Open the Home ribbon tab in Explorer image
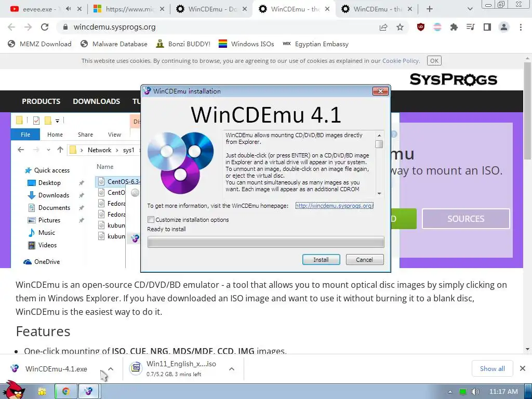This screenshot has width=532, height=399. point(55,135)
